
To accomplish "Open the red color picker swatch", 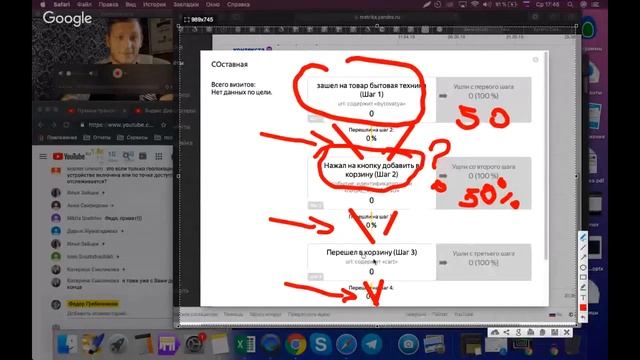I will point(583,307).
